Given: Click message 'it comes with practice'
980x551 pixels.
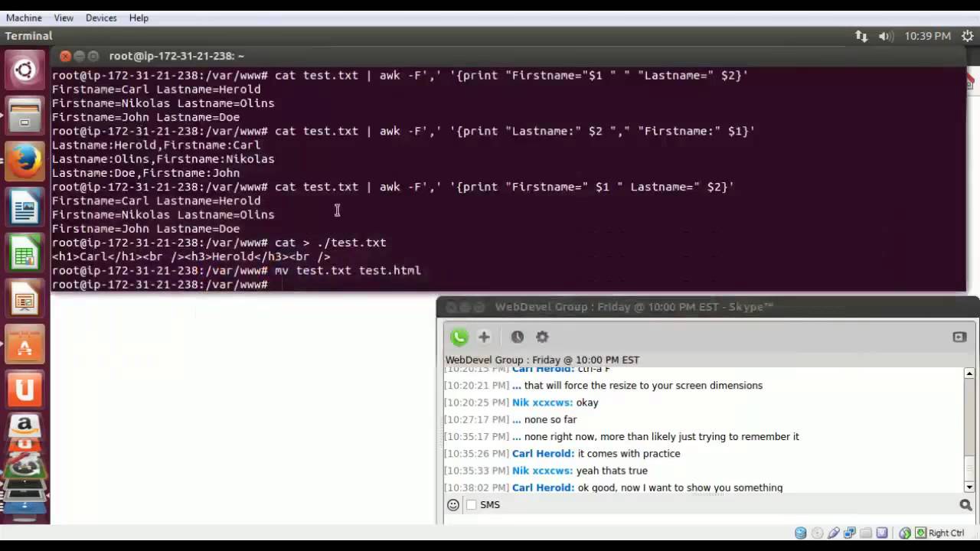Looking at the screenshot, I should (x=629, y=454).
